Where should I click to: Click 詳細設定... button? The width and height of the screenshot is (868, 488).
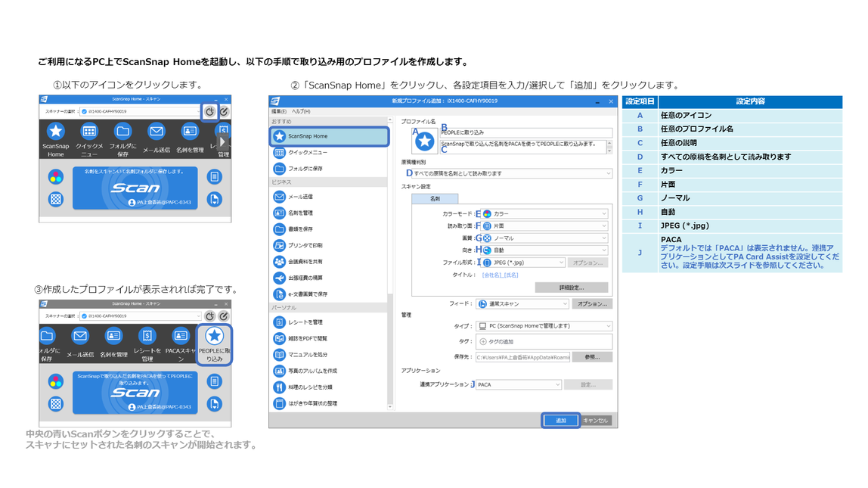pos(572,288)
